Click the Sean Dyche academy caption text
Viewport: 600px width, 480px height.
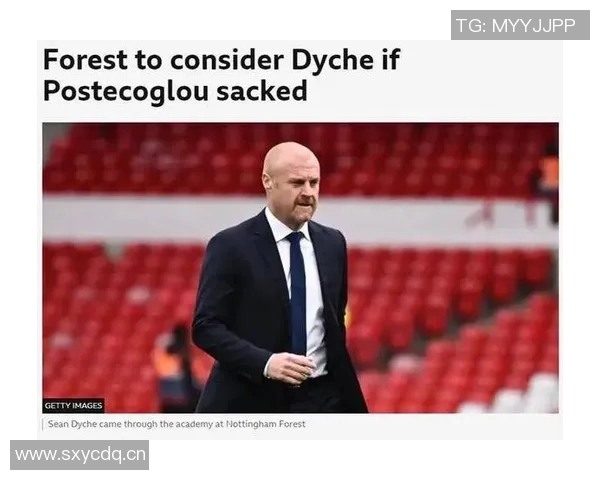coord(177,424)
